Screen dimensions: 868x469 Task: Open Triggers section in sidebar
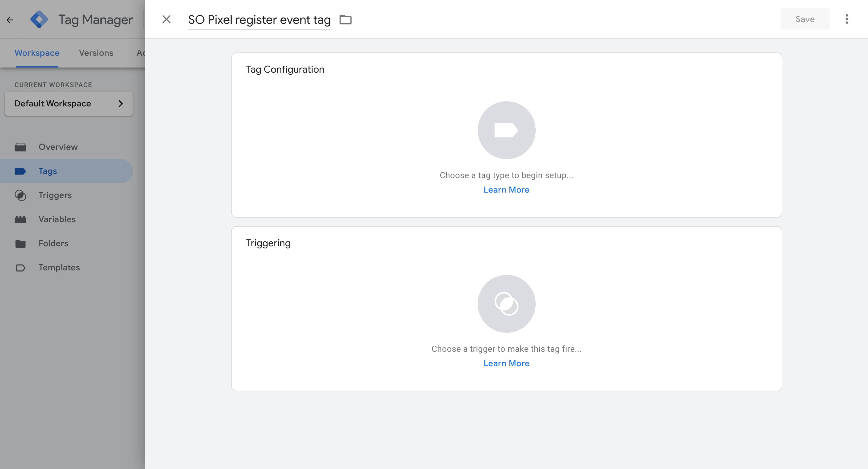[55, 195]
